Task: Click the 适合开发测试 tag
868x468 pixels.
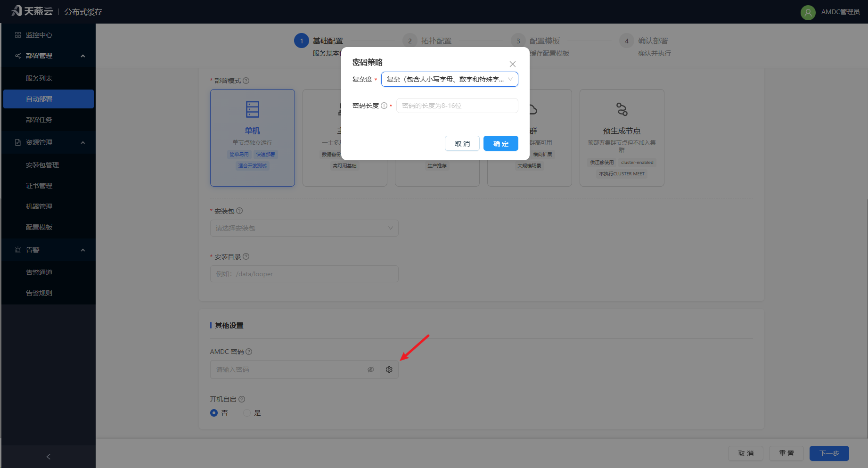Action: pos(253,166)
